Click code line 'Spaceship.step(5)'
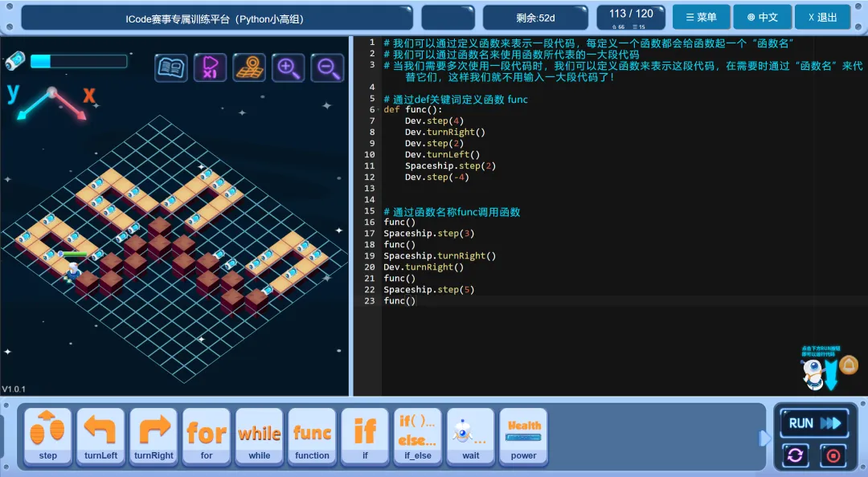868x477 pixels. [429, 289]
